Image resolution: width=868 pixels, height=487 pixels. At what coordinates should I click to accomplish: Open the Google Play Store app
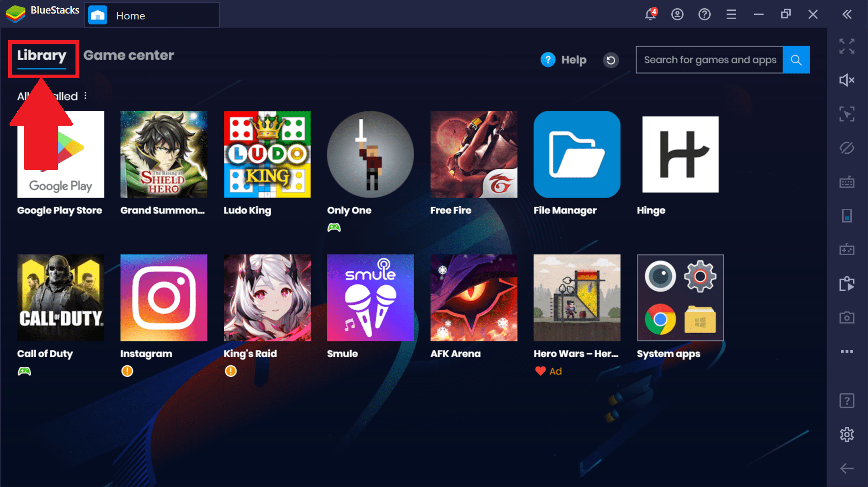click(61, 155)
